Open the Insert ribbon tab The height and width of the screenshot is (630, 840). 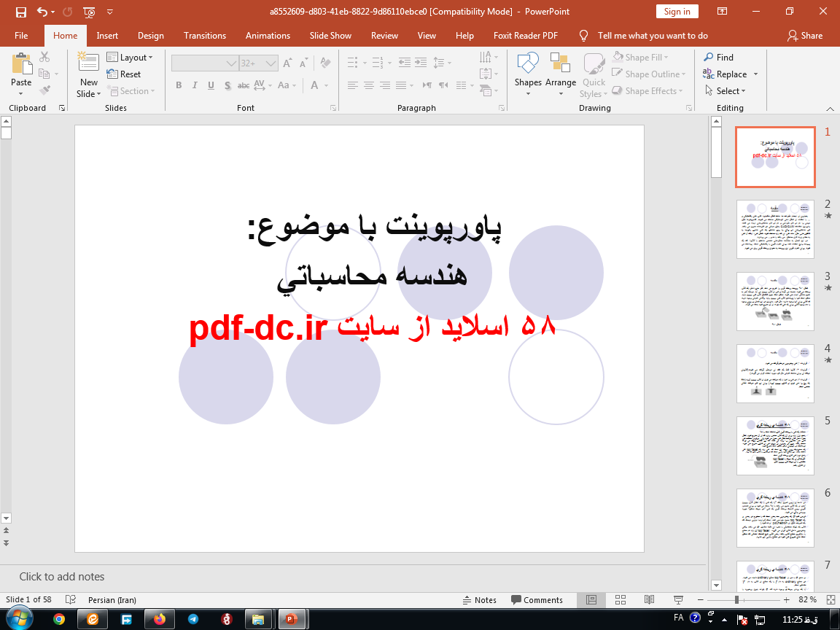tap(107, 35)
